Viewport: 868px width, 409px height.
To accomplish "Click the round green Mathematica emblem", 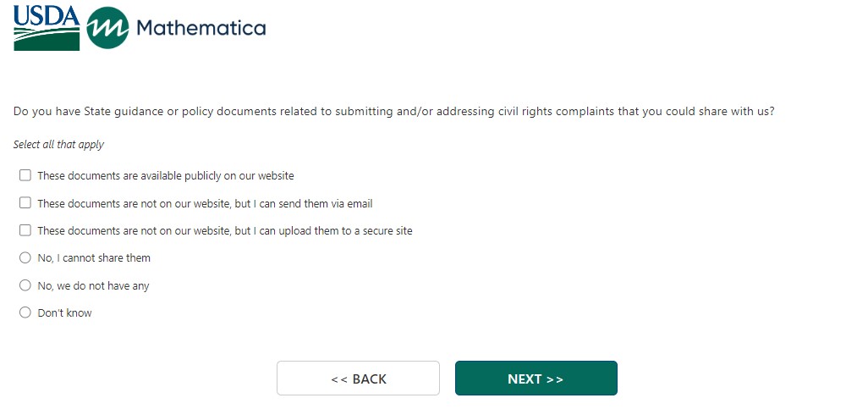I will (x=107, y=28).
